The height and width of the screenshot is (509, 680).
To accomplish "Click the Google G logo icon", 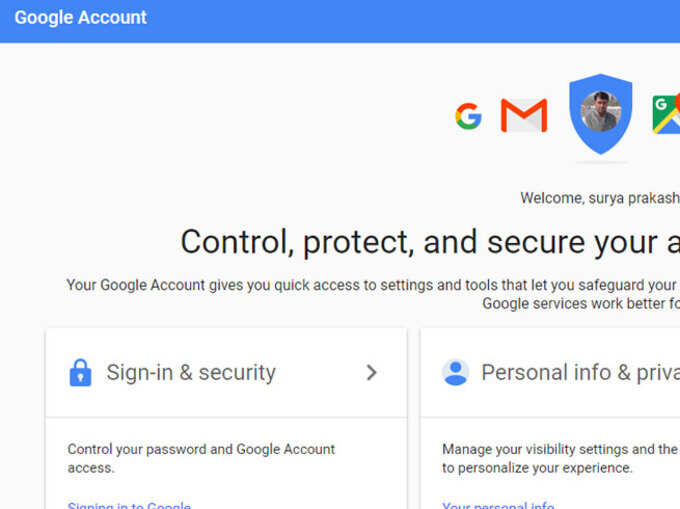I will pyautogui.click(x=468, y=116).
